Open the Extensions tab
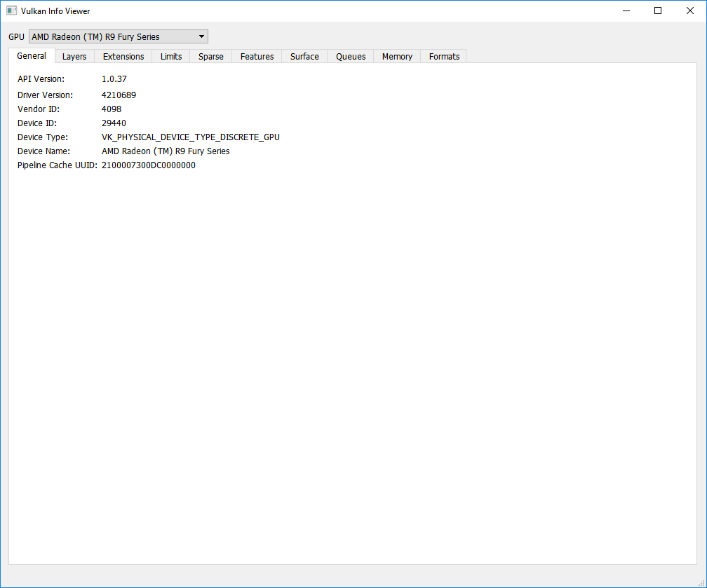 123,56
